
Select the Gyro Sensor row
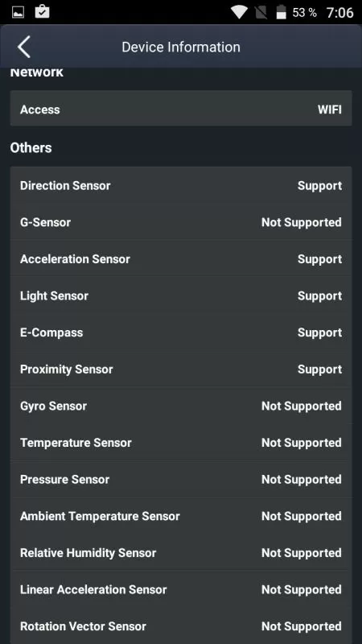click(x=181, y=406)
